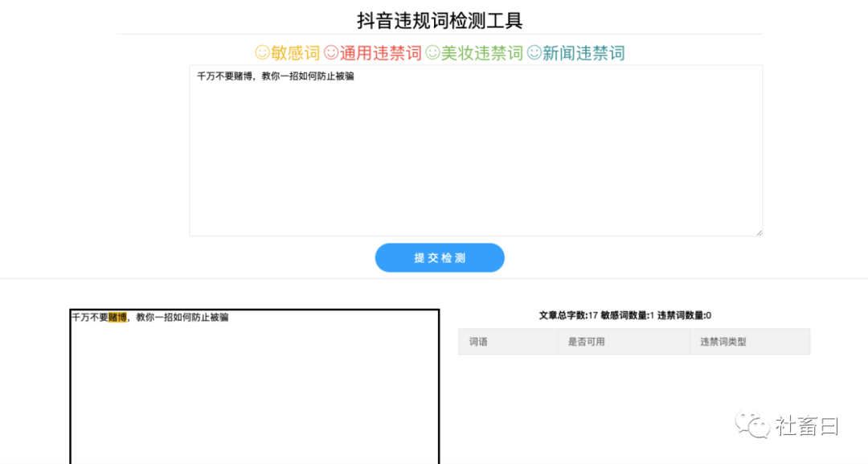
Task: Click the textarea resize handle corner
Action: (759, 232)
